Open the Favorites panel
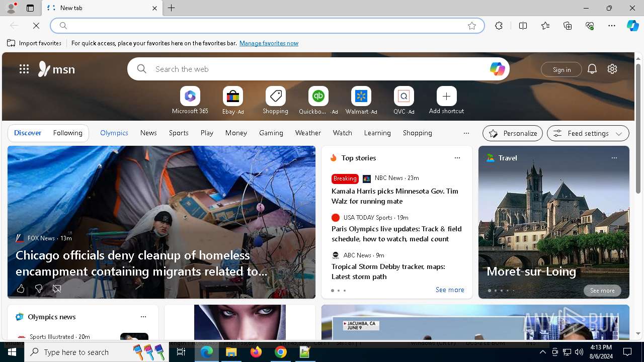The height and width of the screenshot is (362, 644). coord(545,26)
